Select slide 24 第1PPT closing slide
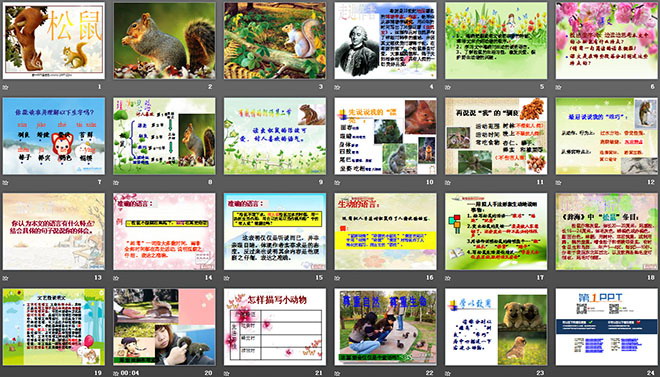 coord(607,327)
